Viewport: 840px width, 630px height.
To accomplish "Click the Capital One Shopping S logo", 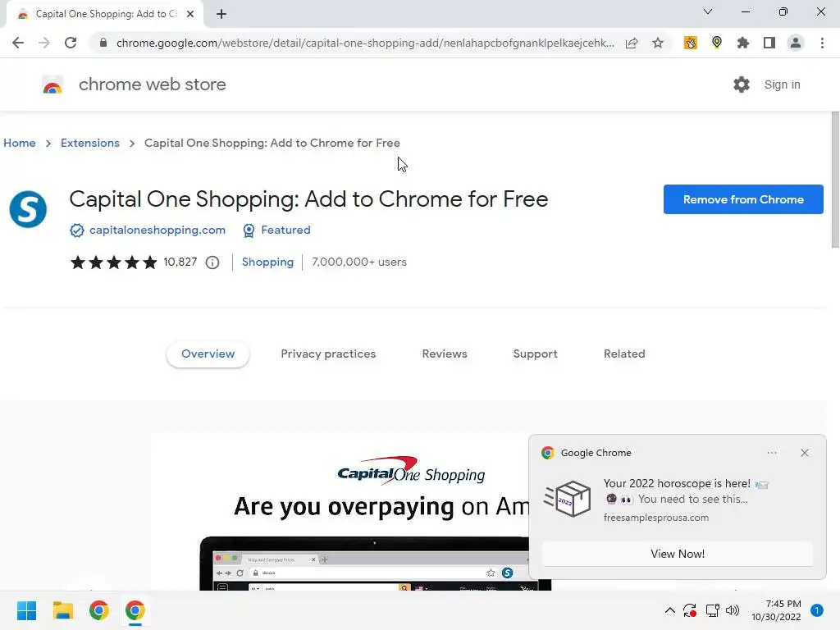I will pyautogui.click(x=28, y=209).
